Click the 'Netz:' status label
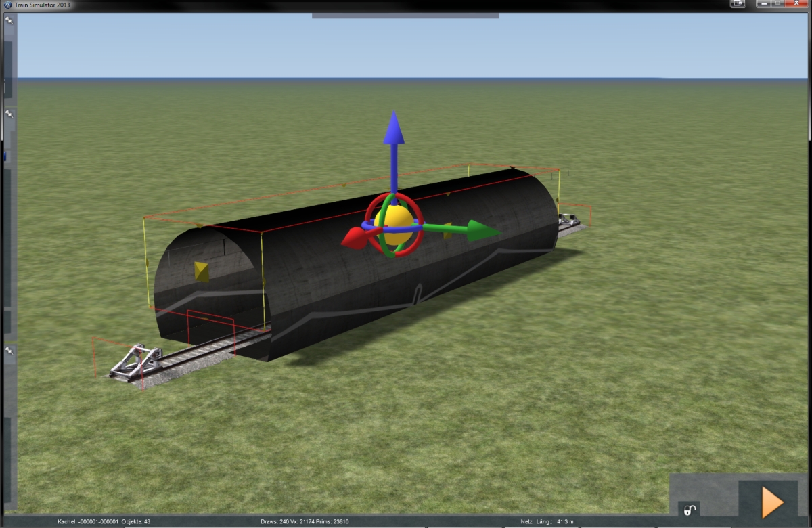 526,521
